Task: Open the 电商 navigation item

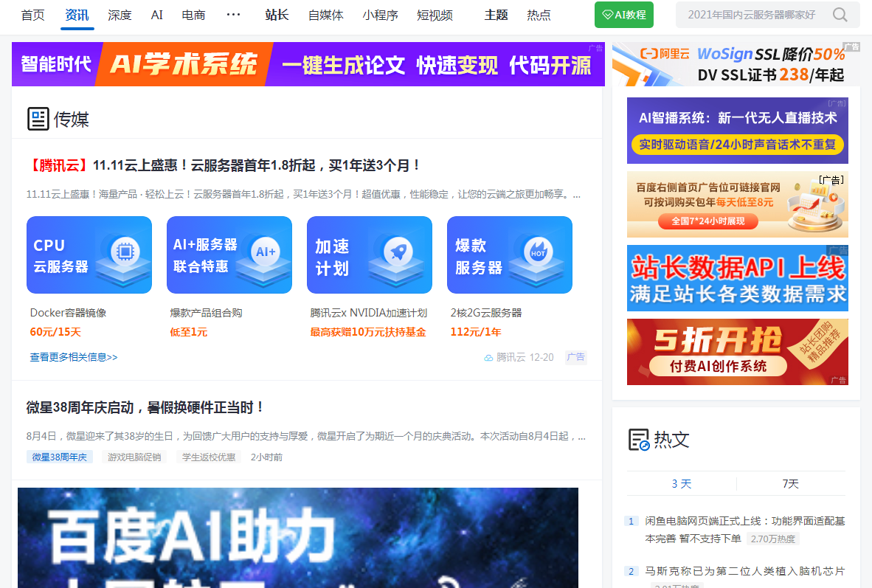Action: 193,15
